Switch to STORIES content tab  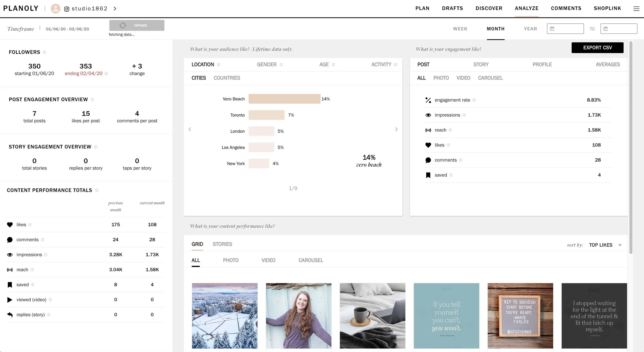[222, 244]
